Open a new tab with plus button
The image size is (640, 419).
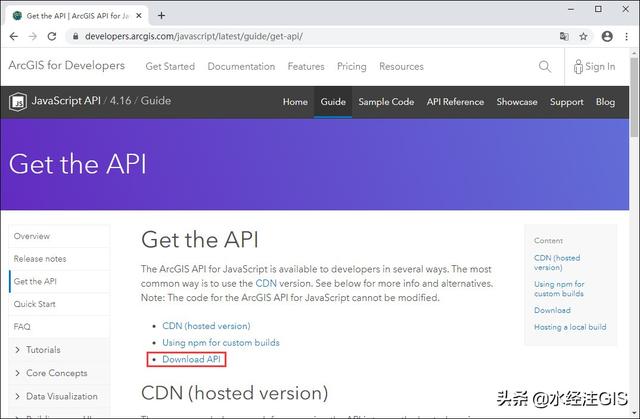(162, 16)
